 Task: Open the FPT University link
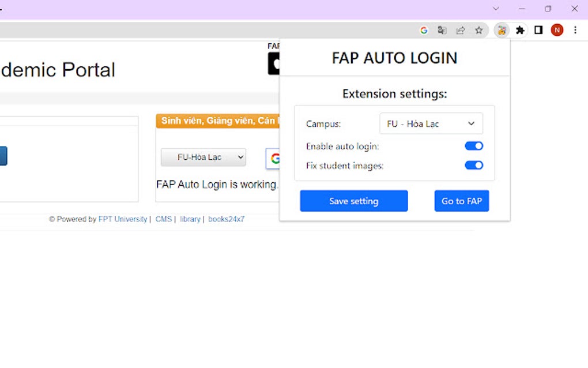pos(122,219)
